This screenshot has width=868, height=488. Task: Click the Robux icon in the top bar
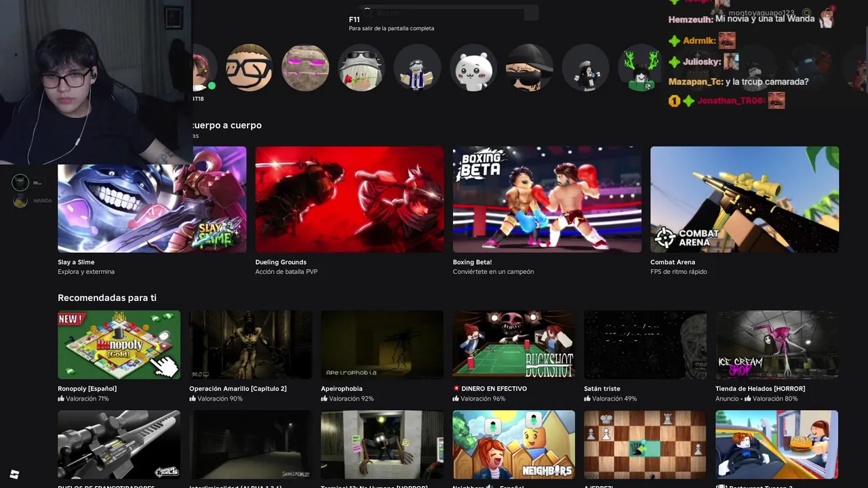(806, 13)
